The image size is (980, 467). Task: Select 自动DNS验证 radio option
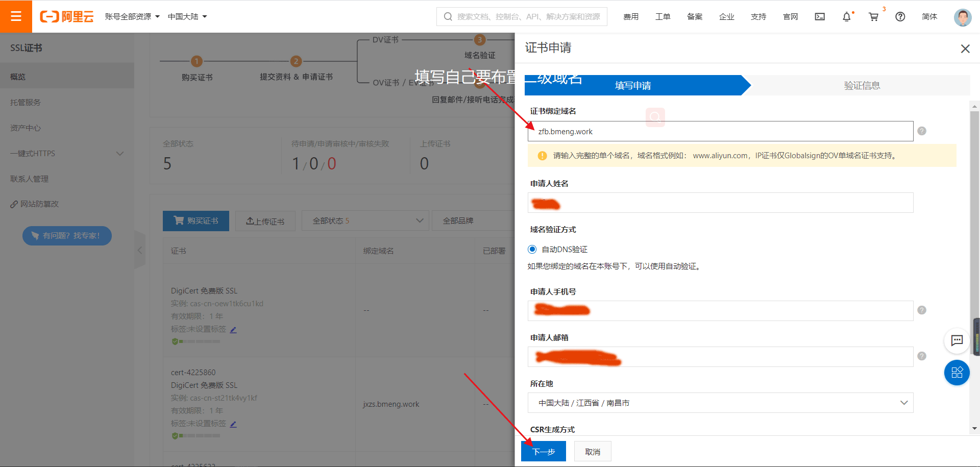(532, 249)
